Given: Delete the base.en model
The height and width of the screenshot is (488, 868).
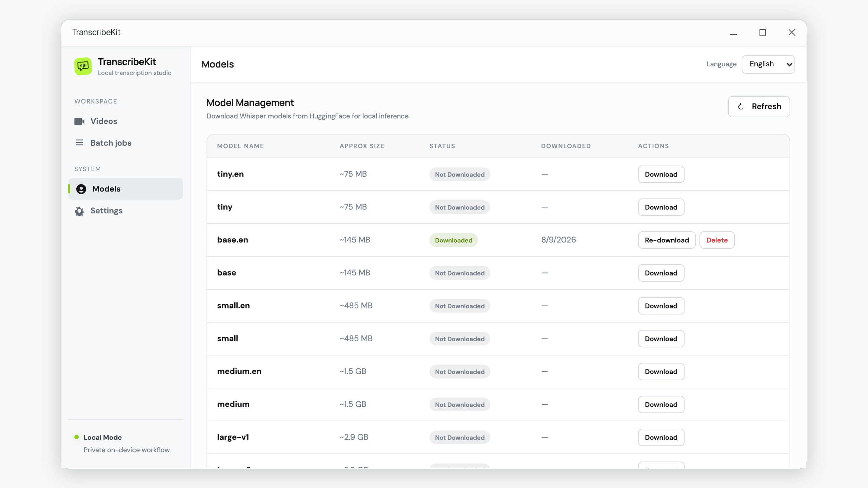Looking at the screenshot, I should point(717,240).
